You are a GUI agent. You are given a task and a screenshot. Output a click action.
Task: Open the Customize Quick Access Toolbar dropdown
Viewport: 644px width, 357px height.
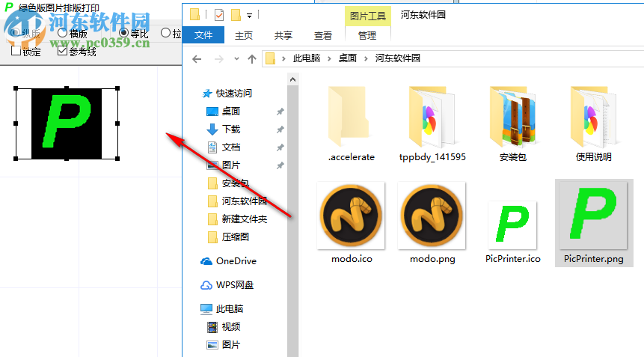click(x=249, y=16)
